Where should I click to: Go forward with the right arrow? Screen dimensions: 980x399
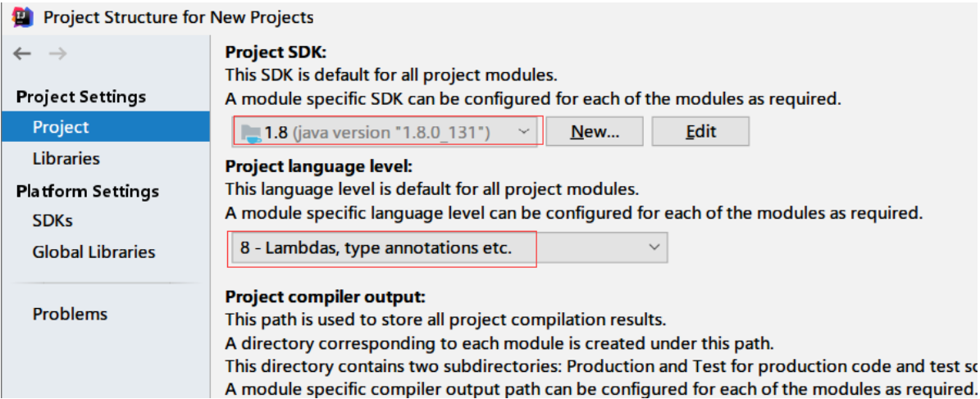pos(58,54)
